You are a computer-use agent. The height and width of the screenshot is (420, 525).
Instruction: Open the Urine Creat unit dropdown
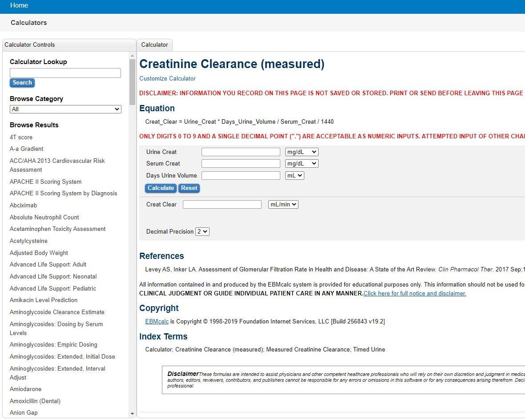click(x=302, y=152)
